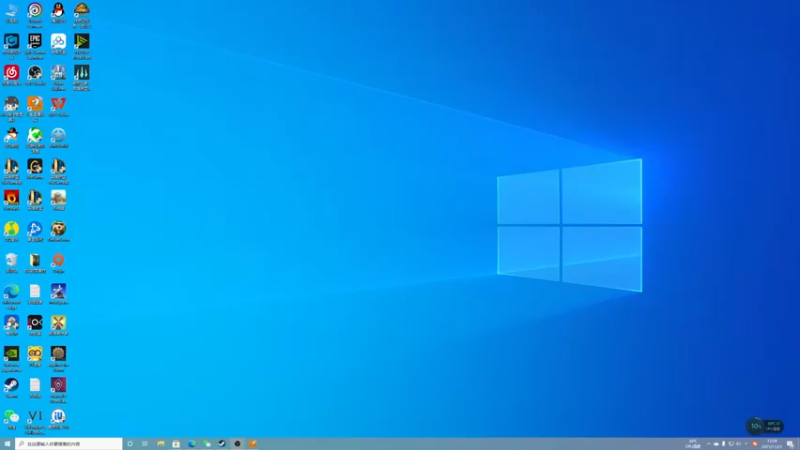
Task: Open the Steam shortcut on the desktop
Action: pyautogui.click(x=11, y=385)
